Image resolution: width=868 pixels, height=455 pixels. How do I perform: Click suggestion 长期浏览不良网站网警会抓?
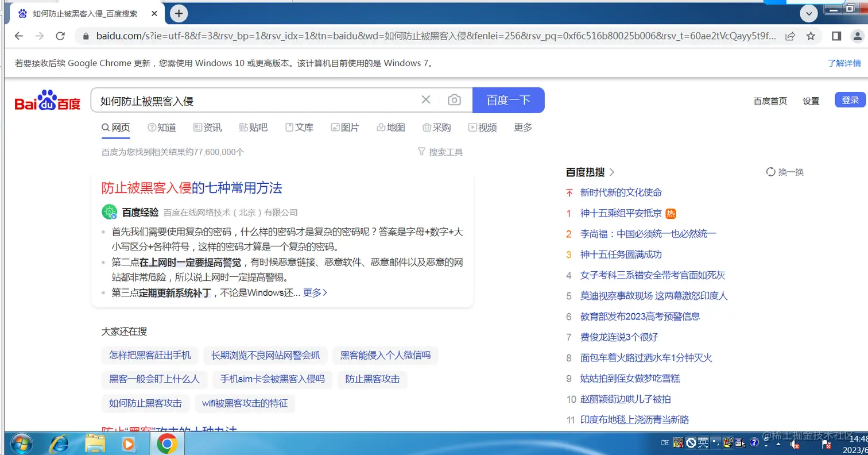click(265, 355)
